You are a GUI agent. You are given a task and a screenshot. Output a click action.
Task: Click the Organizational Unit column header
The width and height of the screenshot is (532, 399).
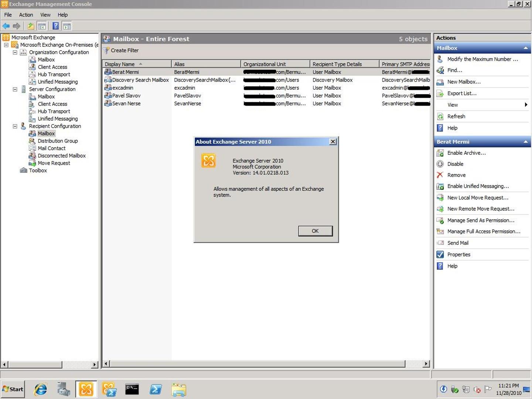point(275,64)
